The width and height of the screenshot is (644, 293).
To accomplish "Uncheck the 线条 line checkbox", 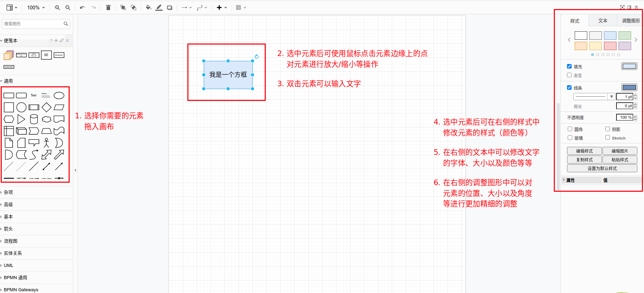I will click(x=569, y=87).
